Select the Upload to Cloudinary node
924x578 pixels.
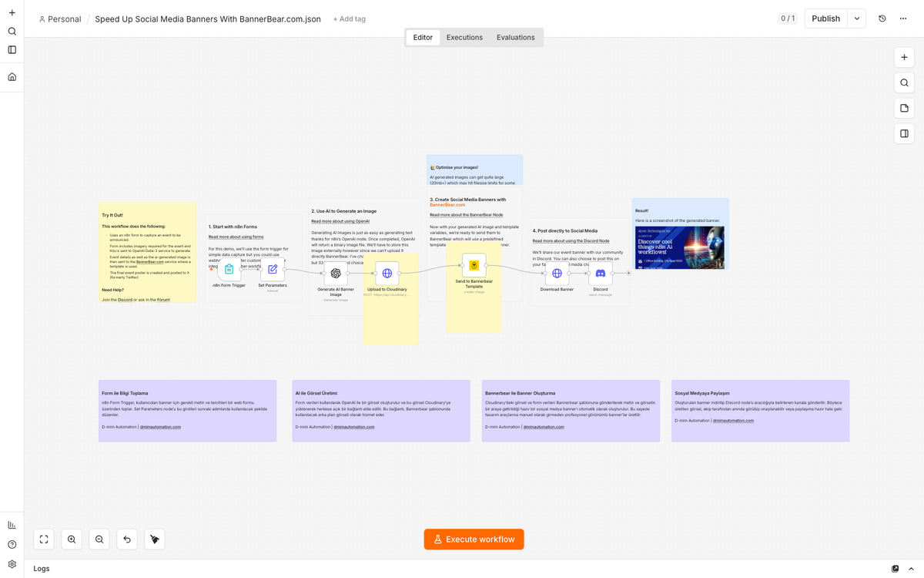[x=387, y=273]
